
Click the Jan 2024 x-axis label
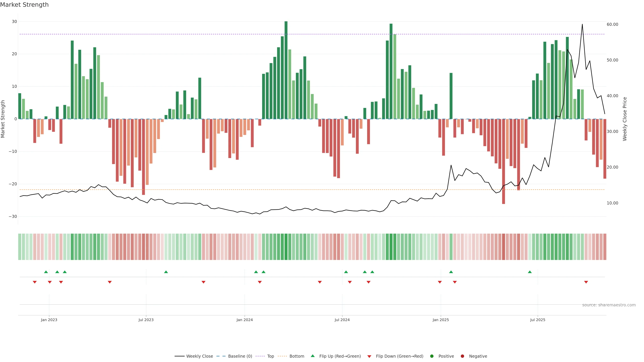[245, 320]
